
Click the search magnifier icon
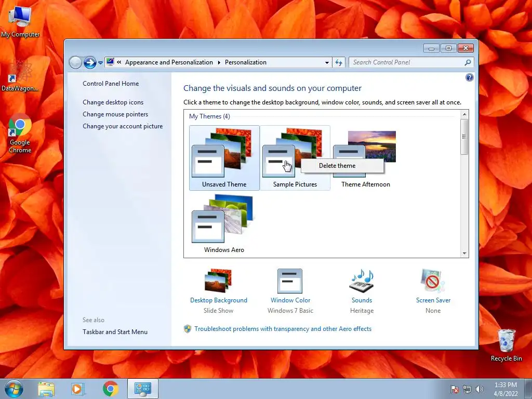pyautogui.click(x=468, y=62)
